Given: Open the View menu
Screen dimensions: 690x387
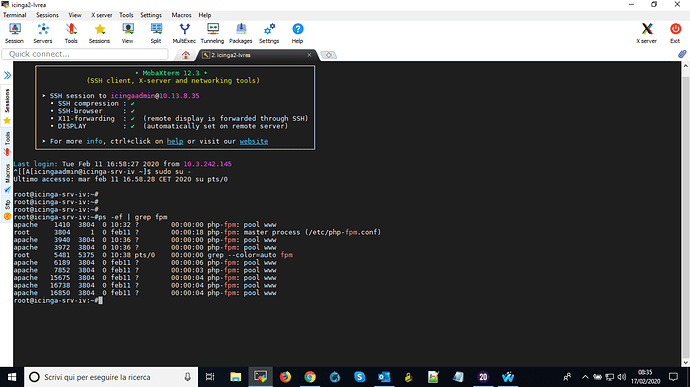Looking at the screenshot, I should click(x=75, y=15).
